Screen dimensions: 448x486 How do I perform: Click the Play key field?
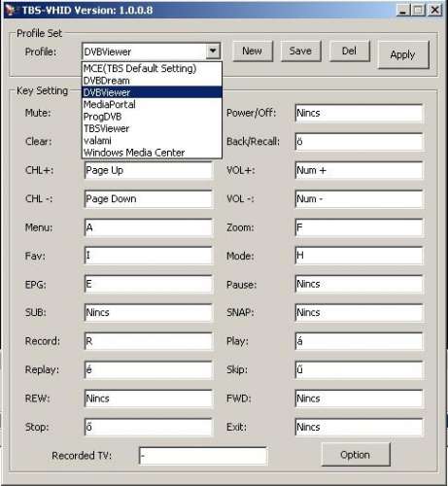(359, 341)
